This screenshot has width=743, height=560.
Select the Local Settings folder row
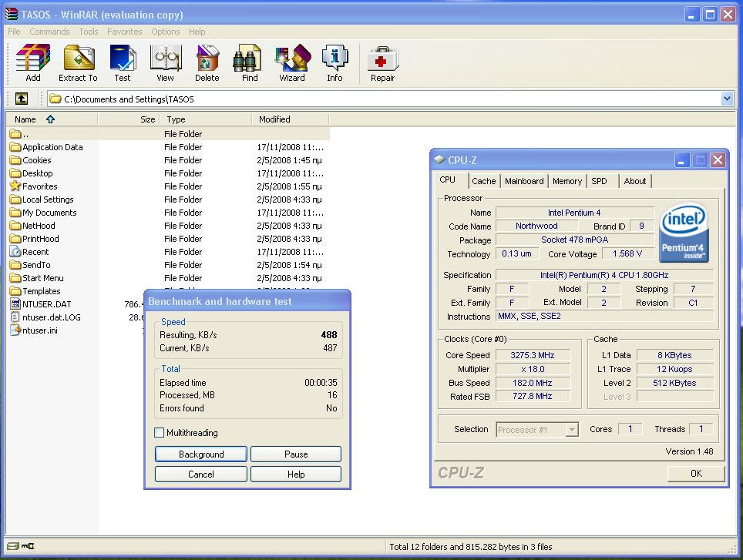168,200
